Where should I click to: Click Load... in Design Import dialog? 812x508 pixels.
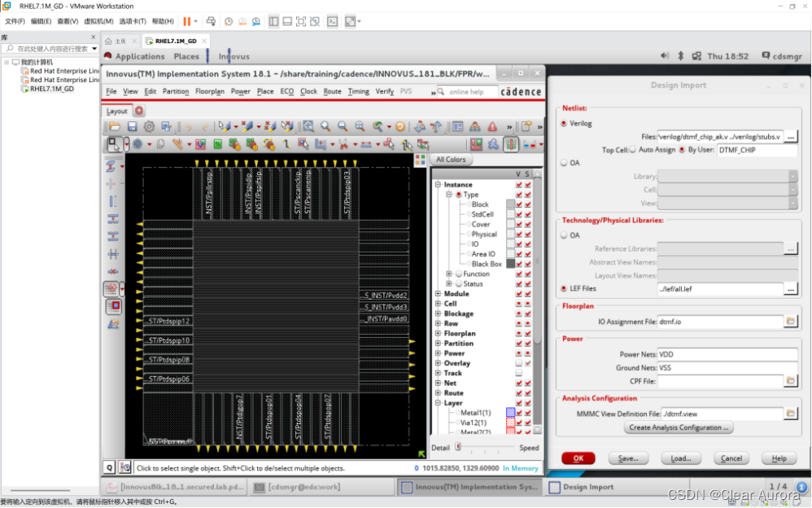coord(680,458)
